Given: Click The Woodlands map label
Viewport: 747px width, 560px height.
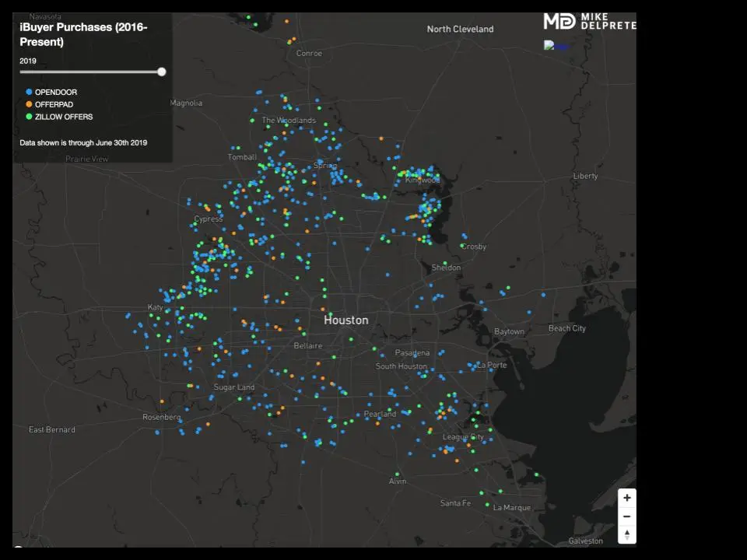Looking at the screenshot, I should (289, 121).
